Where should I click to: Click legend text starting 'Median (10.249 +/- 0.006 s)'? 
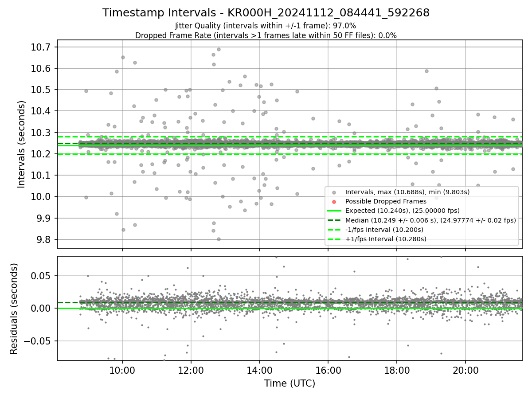430,220
